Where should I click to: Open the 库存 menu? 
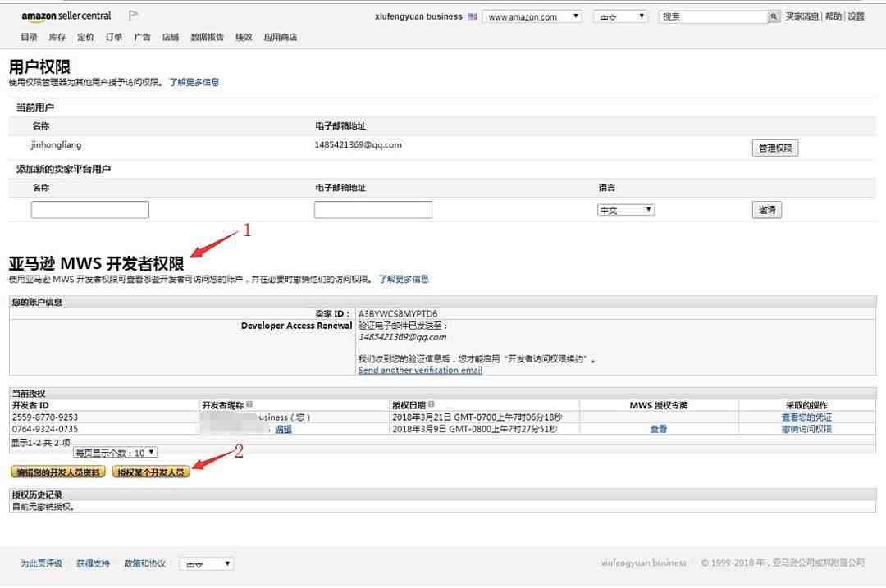click(x=57, y=37)
